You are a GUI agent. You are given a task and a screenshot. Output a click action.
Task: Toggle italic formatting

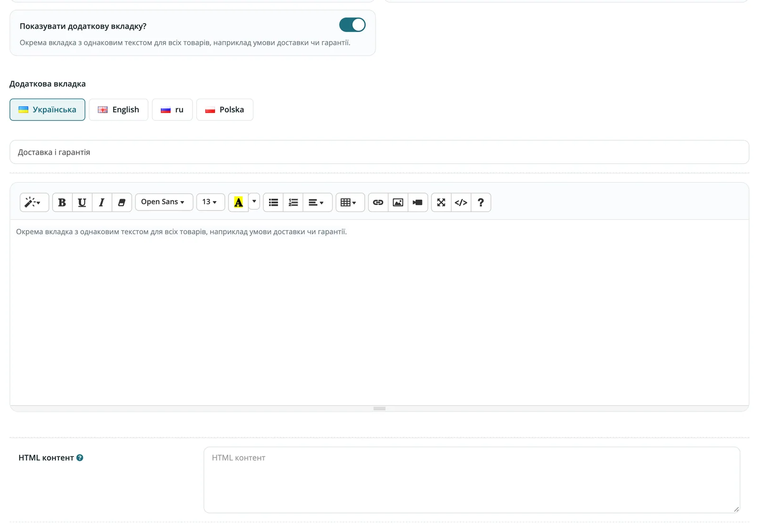(x=102, y=202)
